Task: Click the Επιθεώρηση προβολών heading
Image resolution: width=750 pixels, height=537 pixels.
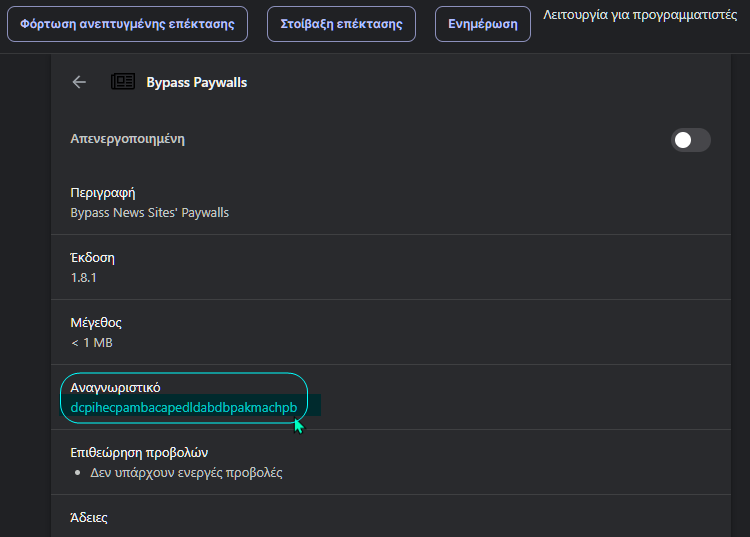Action: pos(139,452)
